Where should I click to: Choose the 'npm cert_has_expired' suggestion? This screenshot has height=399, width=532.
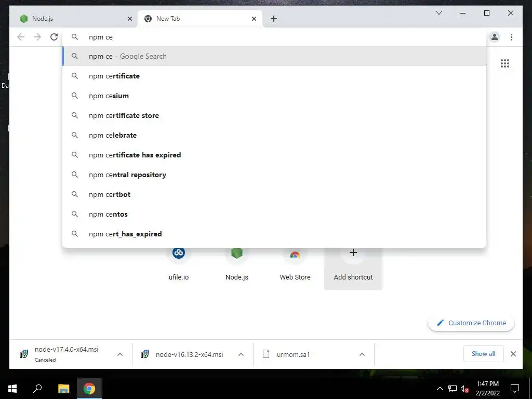[274, 234]
